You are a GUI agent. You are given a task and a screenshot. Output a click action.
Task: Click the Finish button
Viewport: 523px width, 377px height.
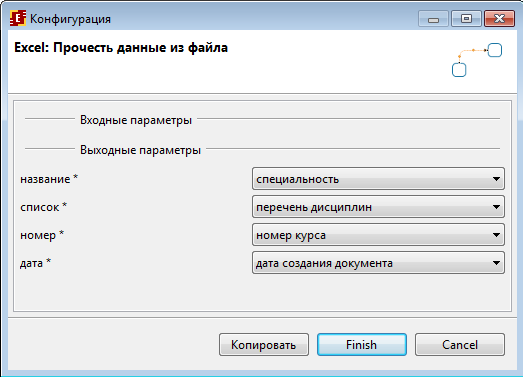362,345
